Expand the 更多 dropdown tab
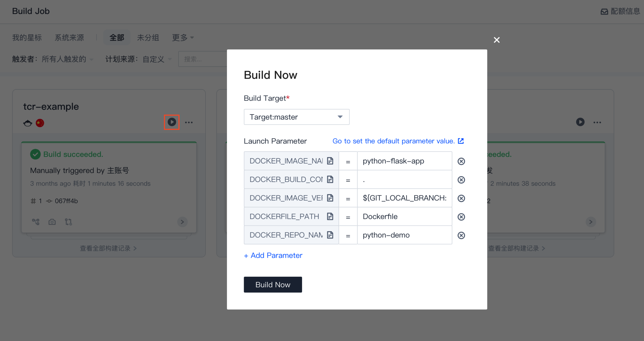The height and width of the screenshot is (341, 644). point(183,37)
